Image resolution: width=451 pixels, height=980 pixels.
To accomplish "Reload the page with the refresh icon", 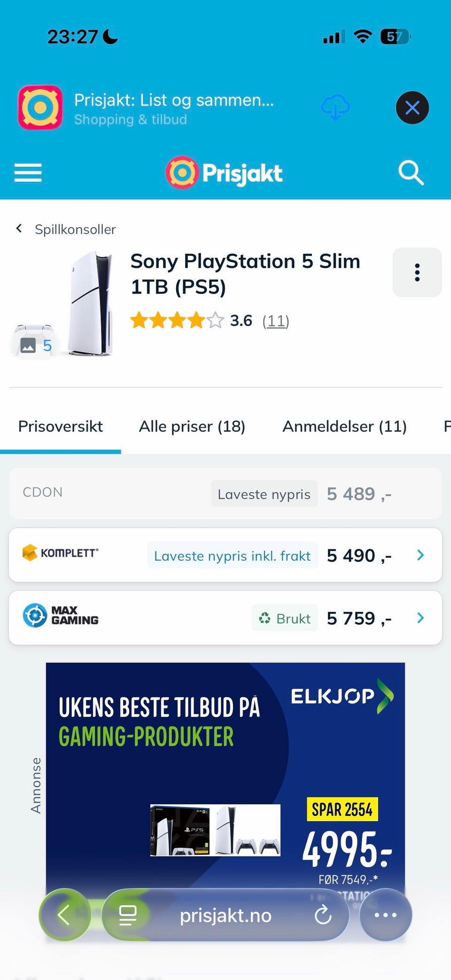I will tap(323, 915).
